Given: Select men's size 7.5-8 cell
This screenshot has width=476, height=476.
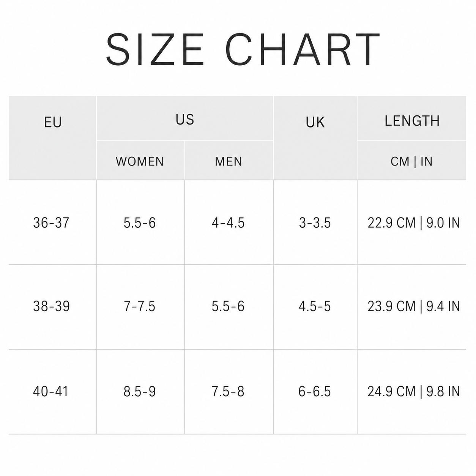Looking at the screenshot, I should tap(229, 391).
